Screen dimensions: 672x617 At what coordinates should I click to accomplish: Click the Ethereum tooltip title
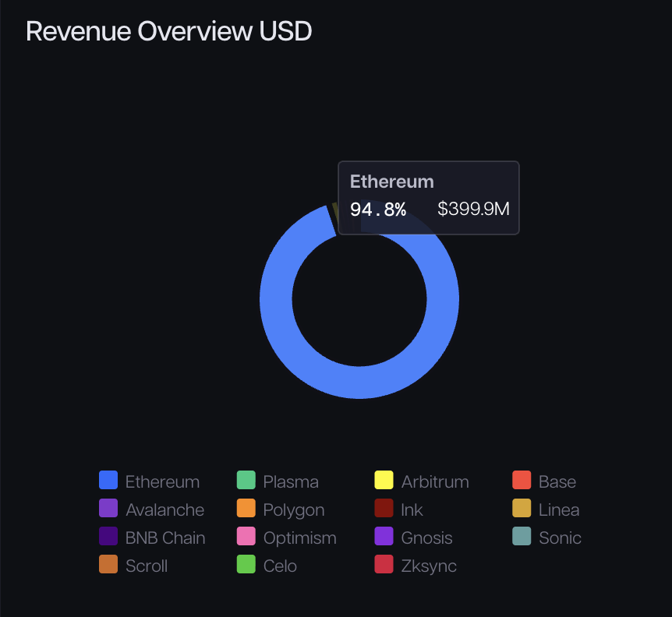[x=391, y=182]
